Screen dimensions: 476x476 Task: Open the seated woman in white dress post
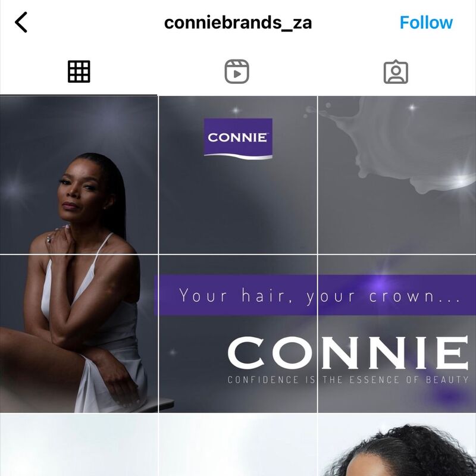pos(79,334)
